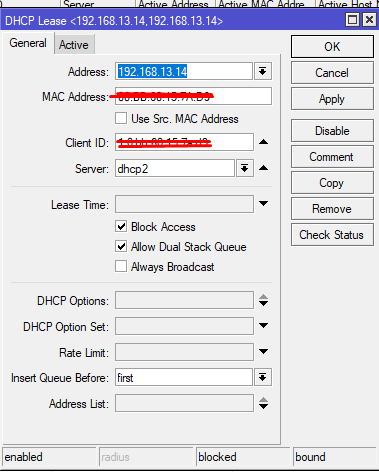
Task: Switch to the Active tab
Action: pyautogui.click(x=74, y=45)
